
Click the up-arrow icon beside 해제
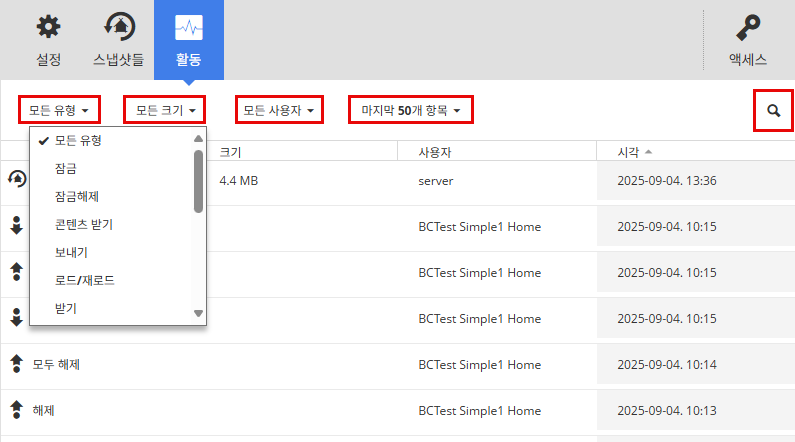click(x=16, y=410)
